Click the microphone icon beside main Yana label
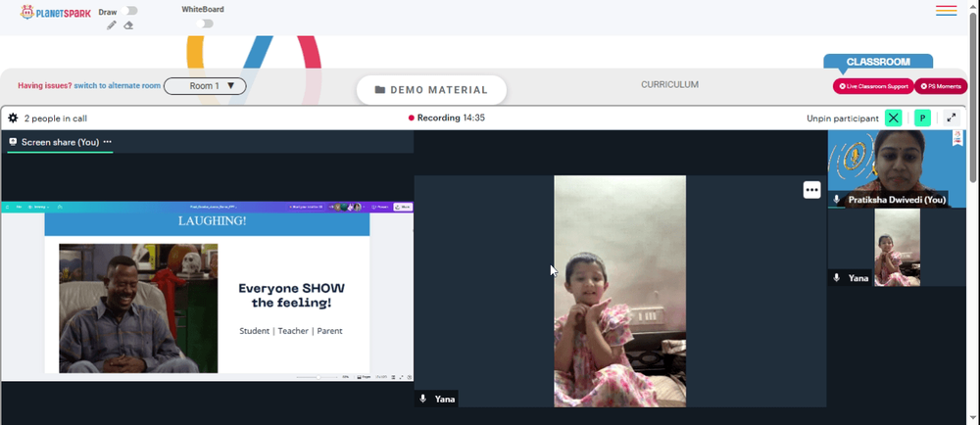Image resolution: width=980 pixels, height=425 pixels. [x=423, y=399]
